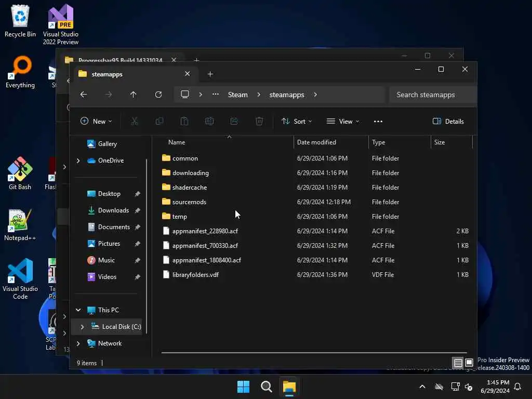Click the Cut scissors icon
The height and width of the screenshot is (399, 532).
[135, 121]
